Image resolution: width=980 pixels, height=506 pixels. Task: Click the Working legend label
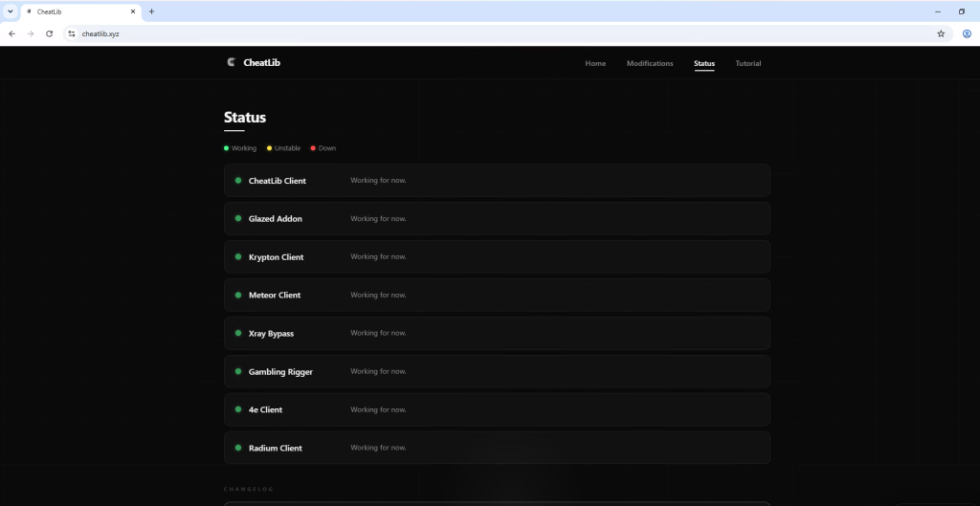pyautogui.click(x=244, y=148)
